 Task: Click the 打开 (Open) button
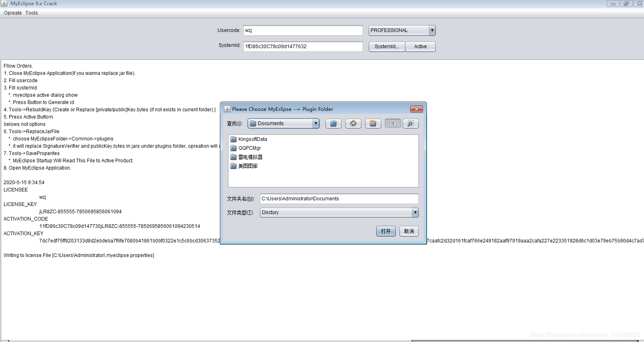click(386, 231)
